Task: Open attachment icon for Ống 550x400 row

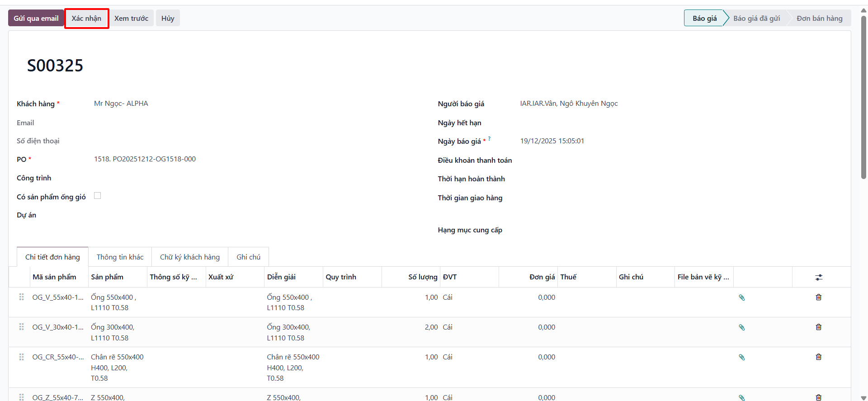Action: click(x=741, y=297)
